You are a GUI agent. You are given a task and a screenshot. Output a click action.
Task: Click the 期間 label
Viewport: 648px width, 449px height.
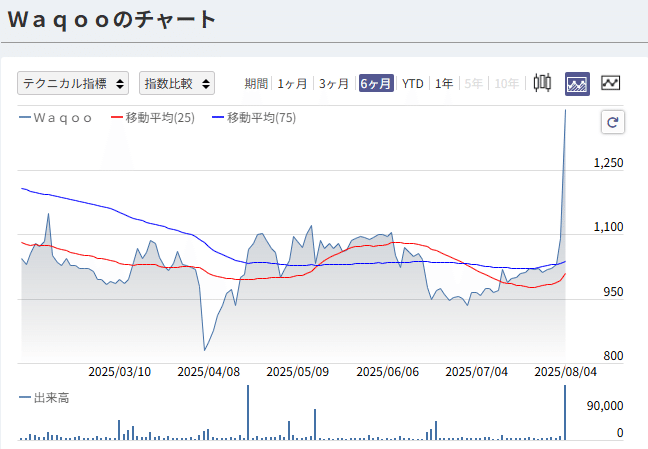(x=256, y=84)
